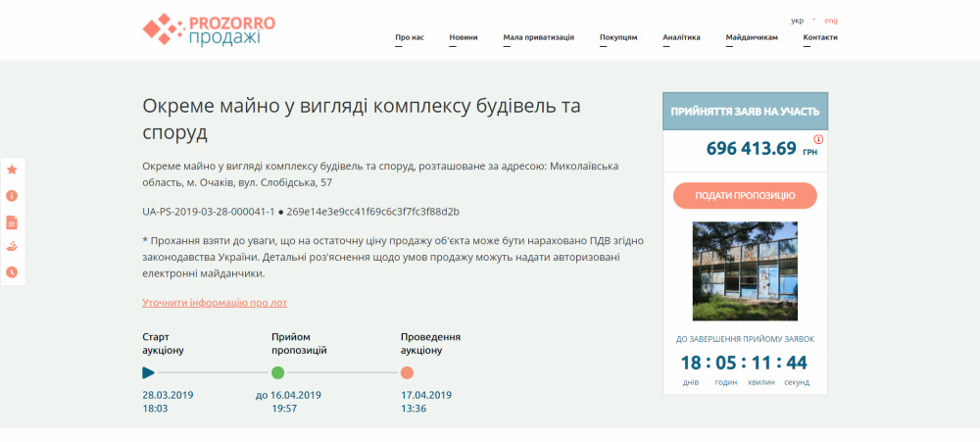Follow the Уточнити інформацію про лот link
The width and height of the screenshot is (980, 442).
[x=215, y=303]
